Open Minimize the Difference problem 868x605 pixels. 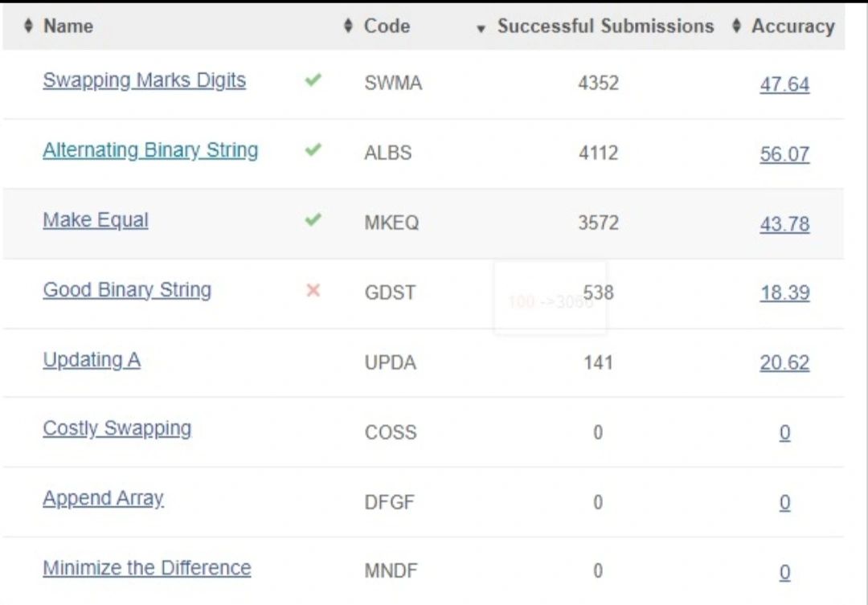146,568
